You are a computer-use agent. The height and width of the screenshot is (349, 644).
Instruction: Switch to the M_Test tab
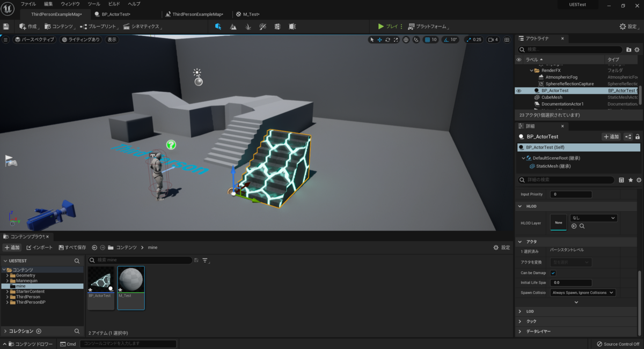coord(251,14)
